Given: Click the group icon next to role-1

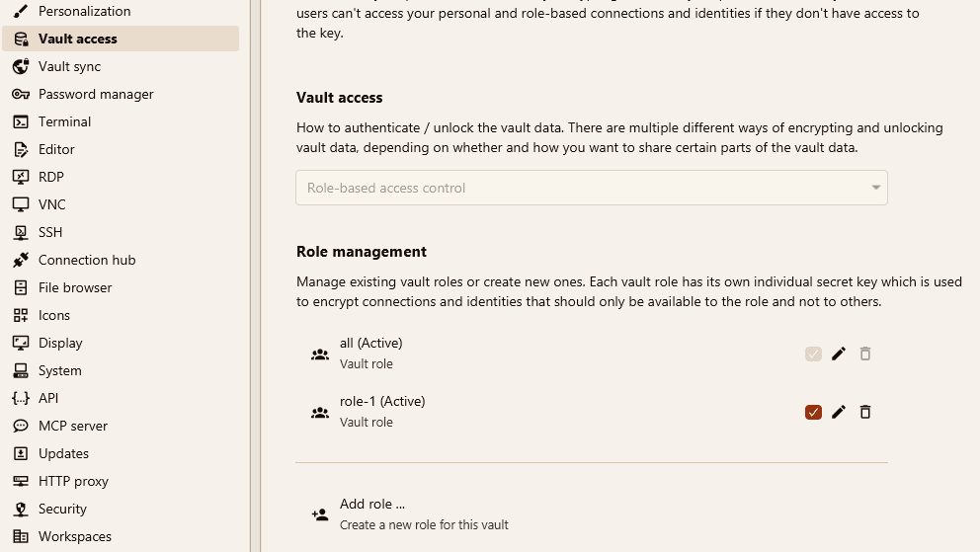Looking at the screenshot, I should pyautogui.click(x=320, y=413).
